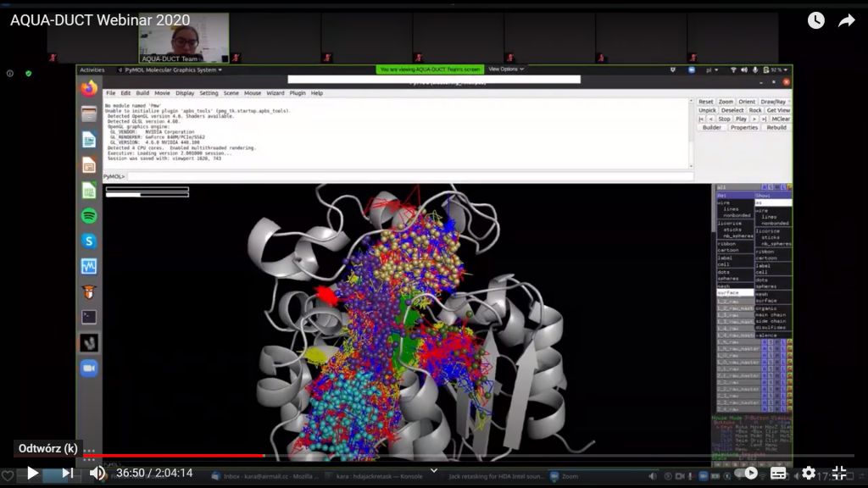Click the microphone icon in the top bar

tap(755, 70)
